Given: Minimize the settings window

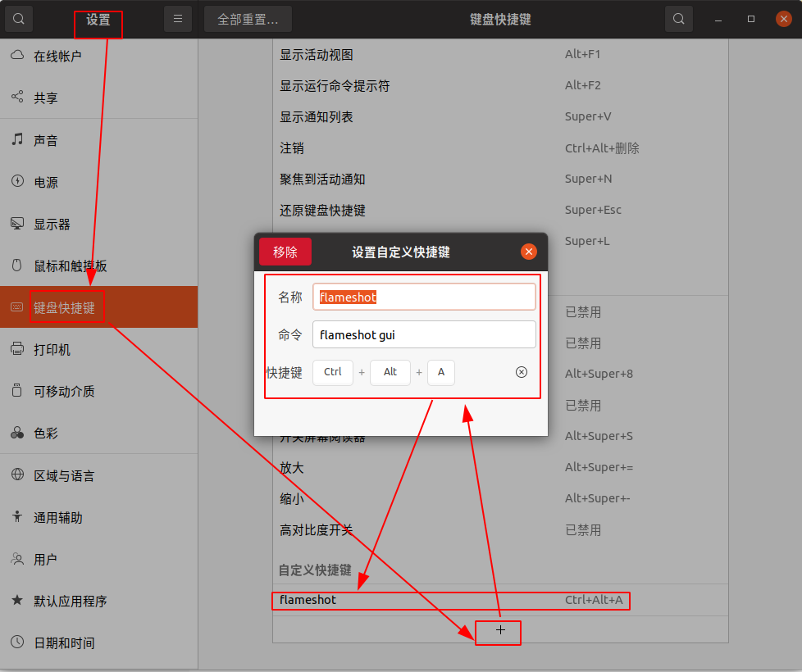Looking at the screenshot, I should coord(718,20).
